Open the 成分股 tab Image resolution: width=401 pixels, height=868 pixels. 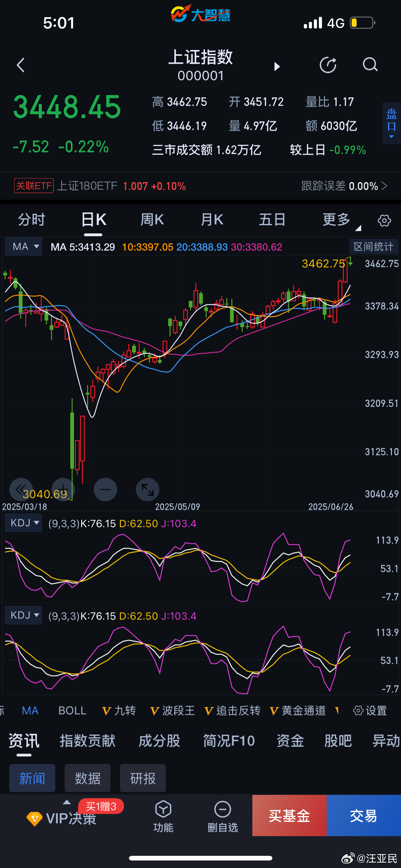tap(159, 741)
